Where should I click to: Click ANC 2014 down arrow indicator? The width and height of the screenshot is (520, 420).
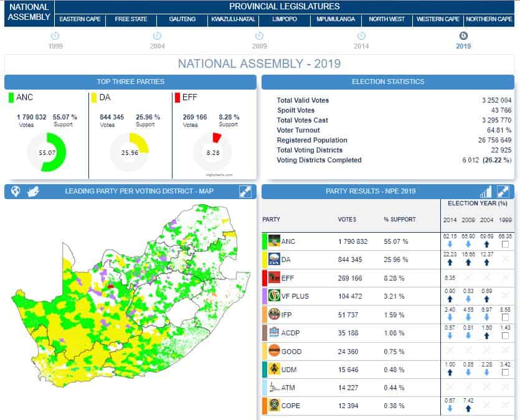coord(450,245)
